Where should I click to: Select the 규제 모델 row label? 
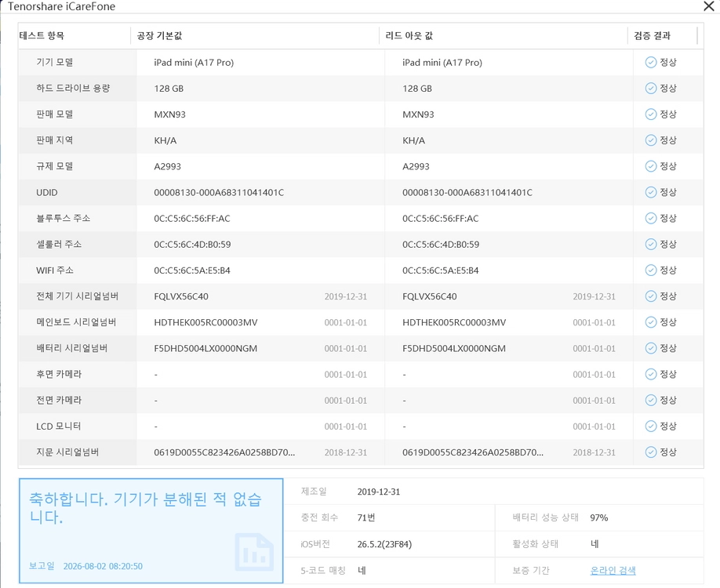pyautogui.click(x=55, y=166)
